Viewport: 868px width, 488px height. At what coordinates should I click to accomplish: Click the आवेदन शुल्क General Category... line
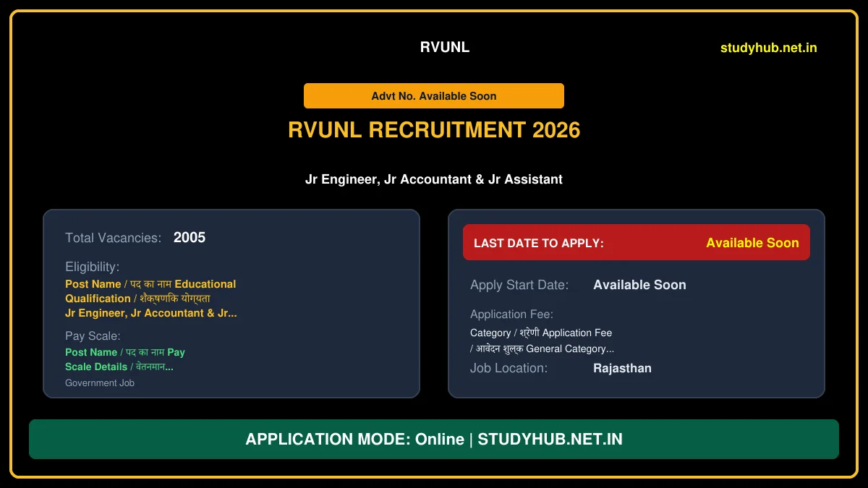[x=542, y=349]
